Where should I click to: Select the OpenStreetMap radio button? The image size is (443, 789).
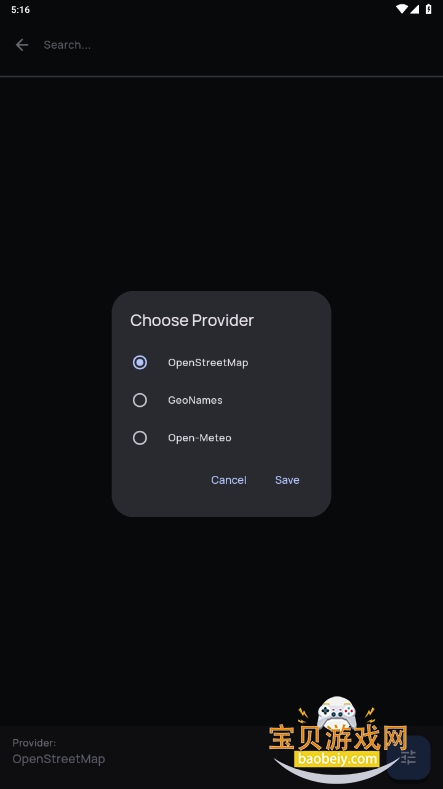click(140, 362)
